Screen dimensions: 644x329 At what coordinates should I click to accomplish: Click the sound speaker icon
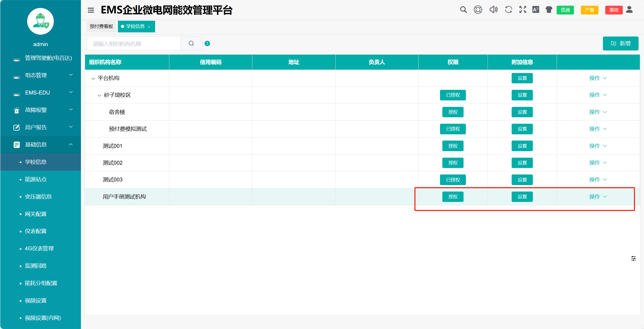coord(493,10)
